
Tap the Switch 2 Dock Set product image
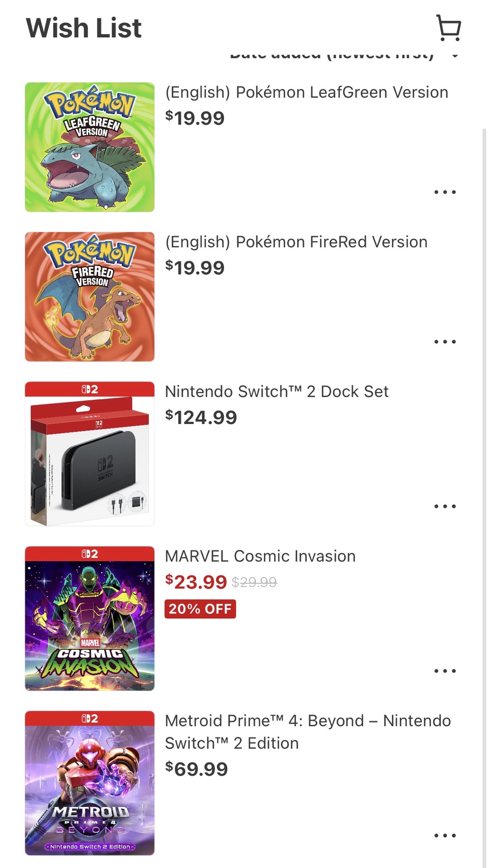90,454
